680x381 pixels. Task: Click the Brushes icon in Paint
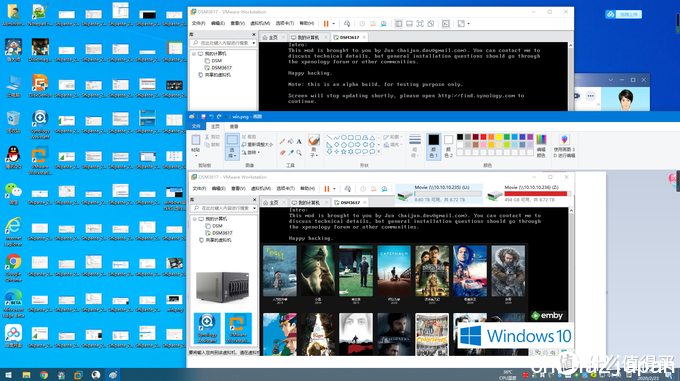314,140
